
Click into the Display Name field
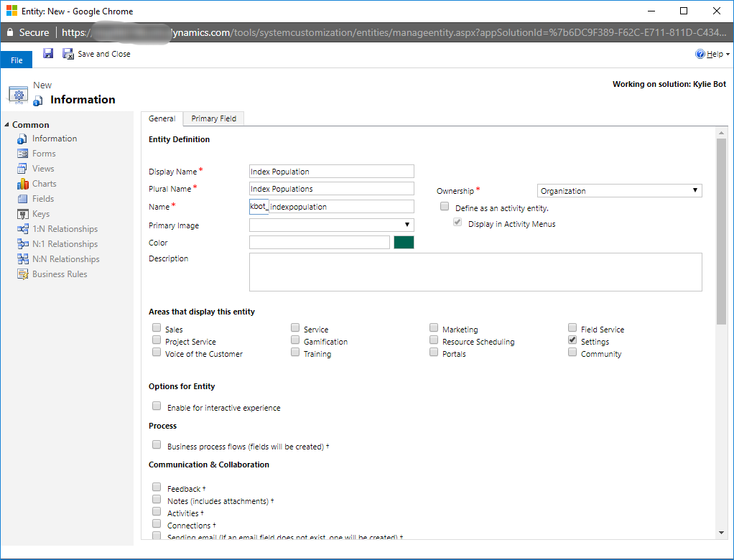(x=331, y=171)
